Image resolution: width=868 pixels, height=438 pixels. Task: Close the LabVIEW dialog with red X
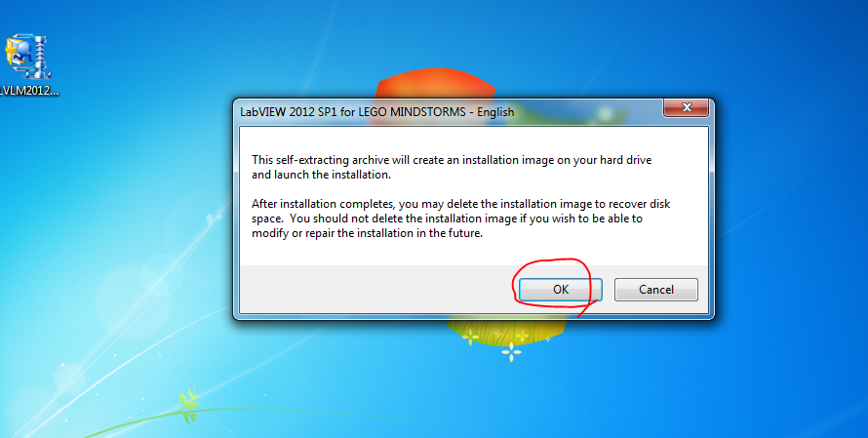(x=687, y=107)
